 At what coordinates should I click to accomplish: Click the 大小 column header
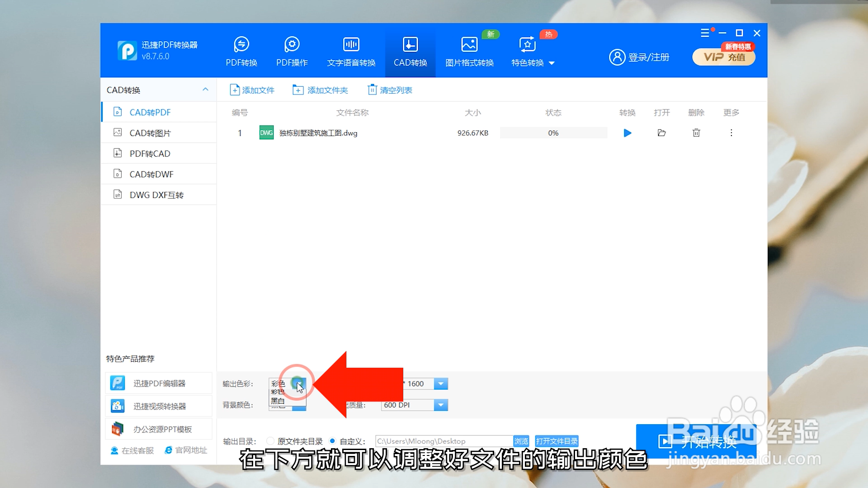click(473, 113)
